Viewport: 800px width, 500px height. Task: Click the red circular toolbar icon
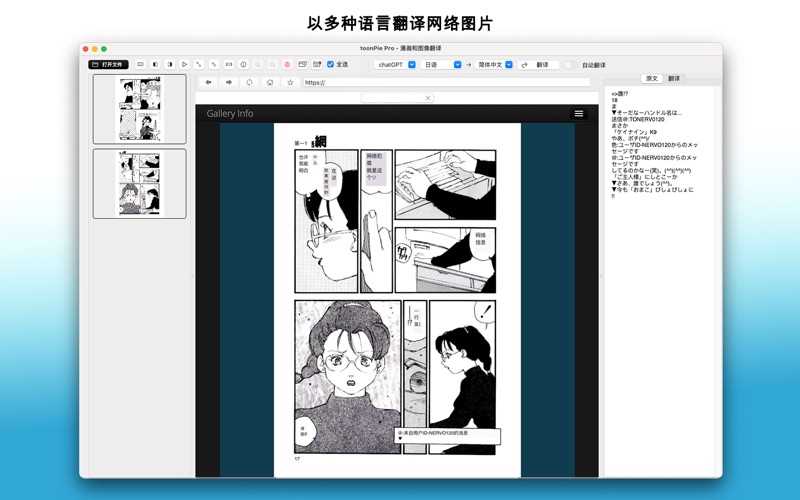point(286,64)
